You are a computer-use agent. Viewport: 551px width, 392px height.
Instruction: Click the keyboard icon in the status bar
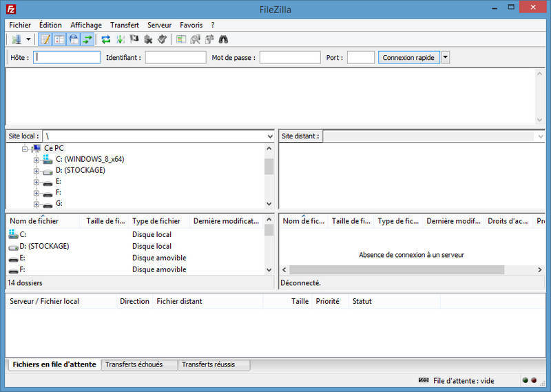[424, 380]
